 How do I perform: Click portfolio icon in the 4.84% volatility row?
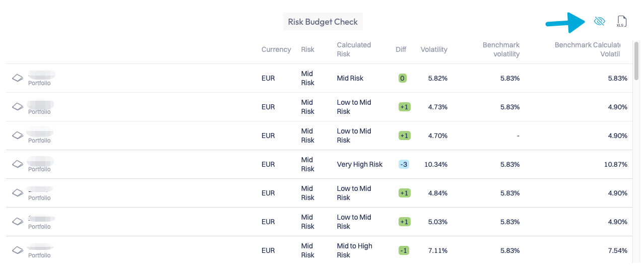(18, 193)
